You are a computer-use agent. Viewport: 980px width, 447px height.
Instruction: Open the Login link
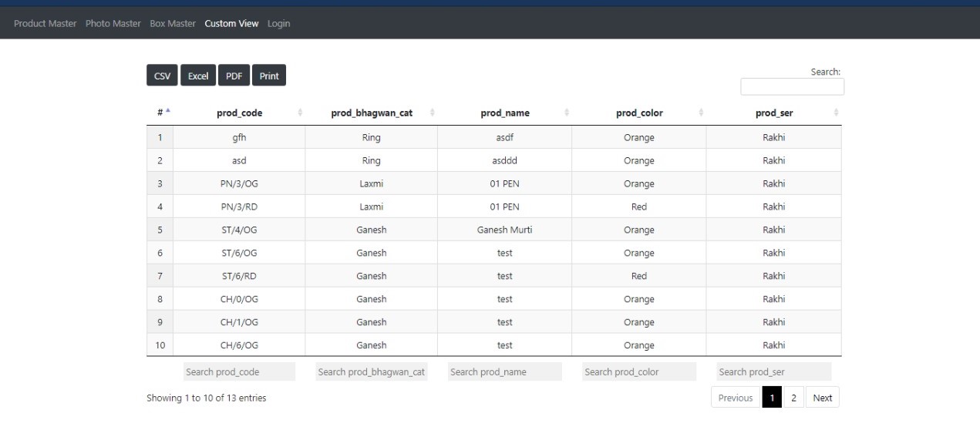click(x=279, y=23)
